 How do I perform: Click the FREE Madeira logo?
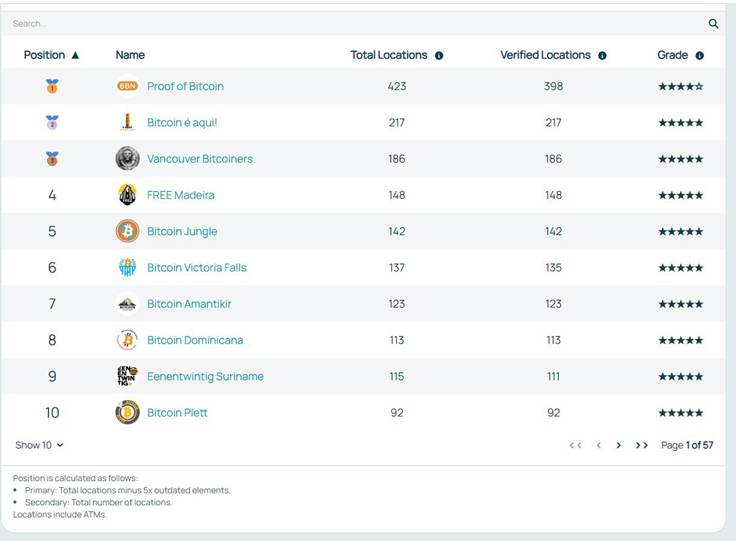[127, 195]
